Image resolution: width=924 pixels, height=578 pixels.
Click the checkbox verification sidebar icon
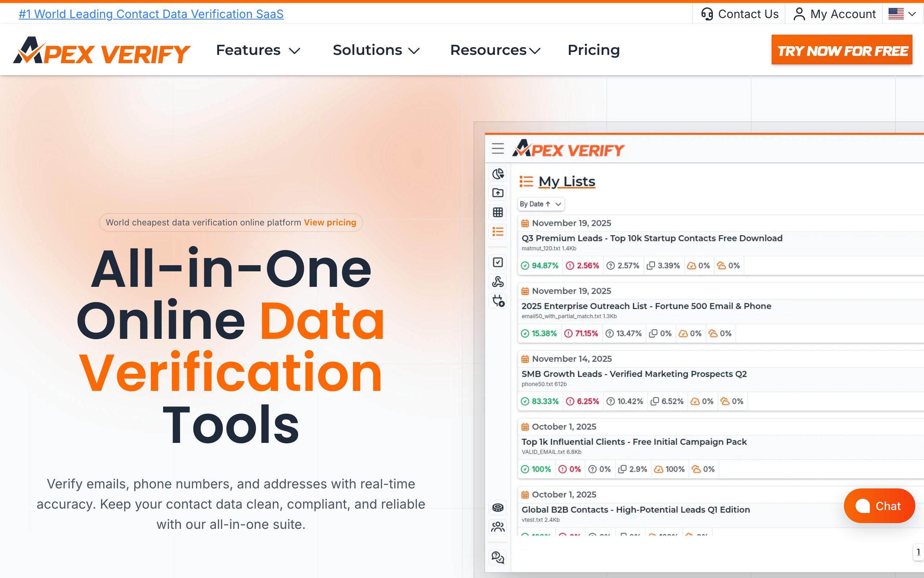pos(497,262)
